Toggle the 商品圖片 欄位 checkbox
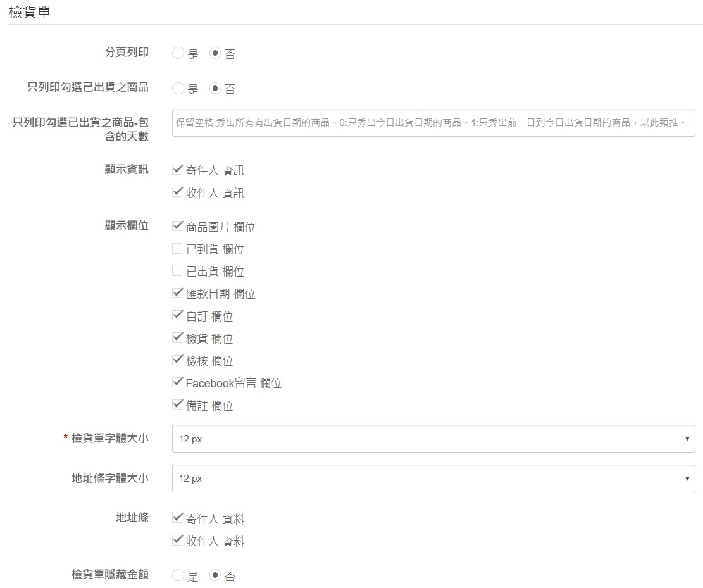The height and width of the screenshot is (588, 703). [177, 227]
